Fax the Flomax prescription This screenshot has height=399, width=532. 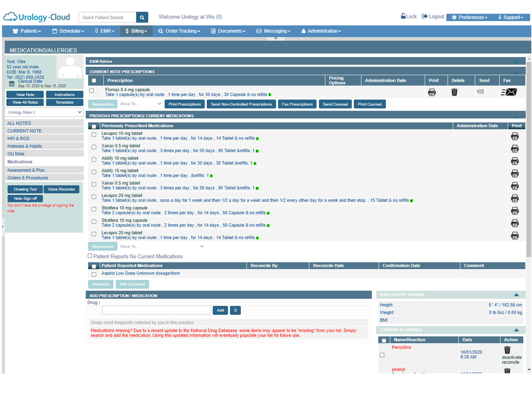[x=509, y=92]
